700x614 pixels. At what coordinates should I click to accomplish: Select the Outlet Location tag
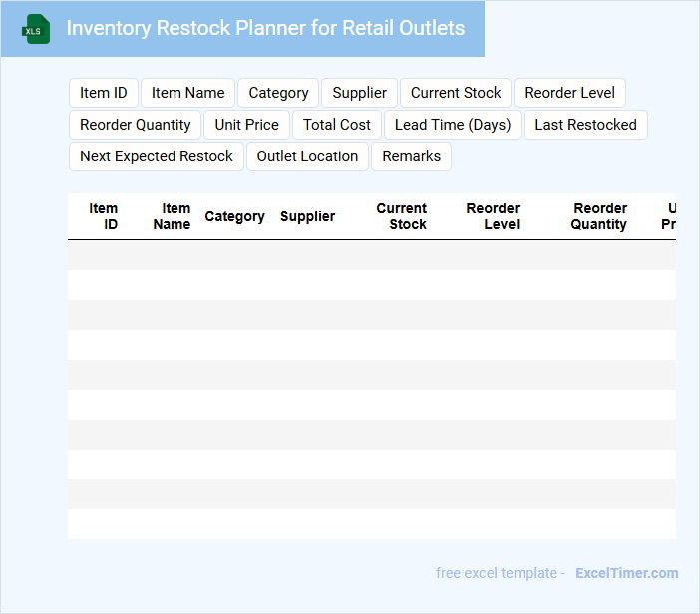tap(307, 156)
